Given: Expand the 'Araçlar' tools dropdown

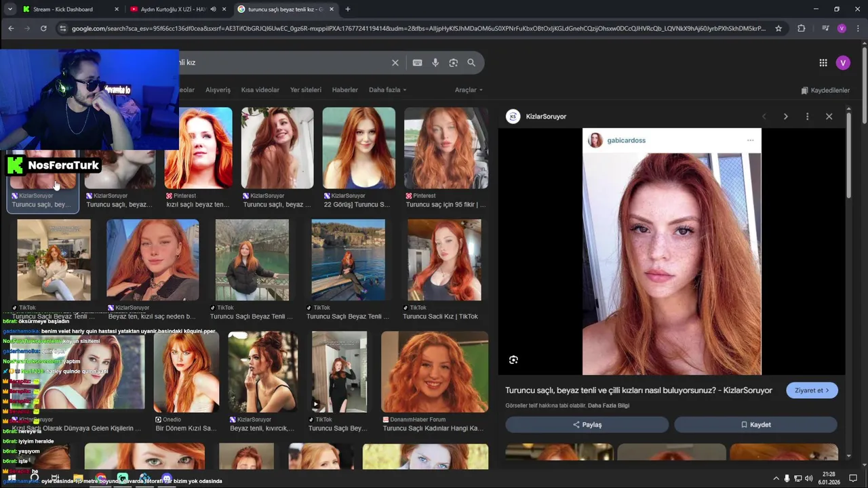Looking at the screenshot, I should [469, 90].
